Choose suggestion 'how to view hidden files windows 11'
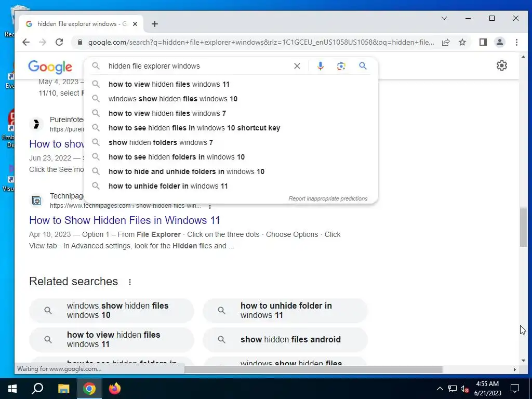This screenshot has height=399, width=532. pyautogui.click(x=231, y=84)
